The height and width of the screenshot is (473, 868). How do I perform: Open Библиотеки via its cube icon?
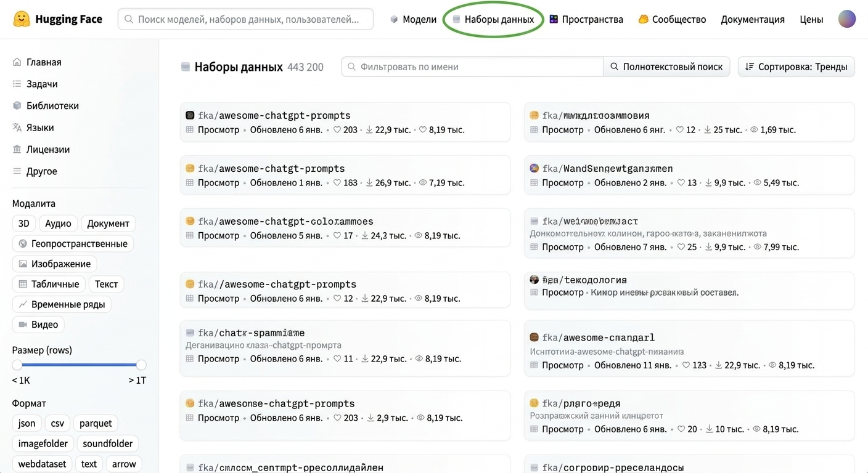(x=17, y=106)
